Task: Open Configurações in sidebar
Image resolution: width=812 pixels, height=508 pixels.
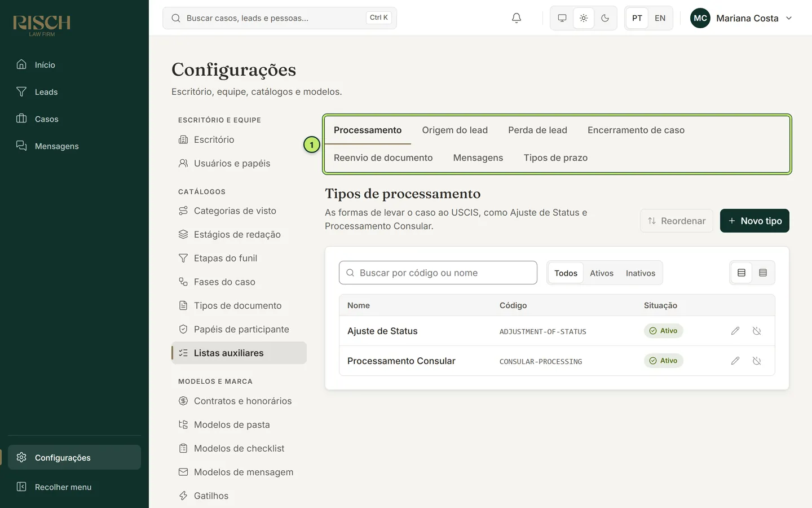Action: (74, 458)
